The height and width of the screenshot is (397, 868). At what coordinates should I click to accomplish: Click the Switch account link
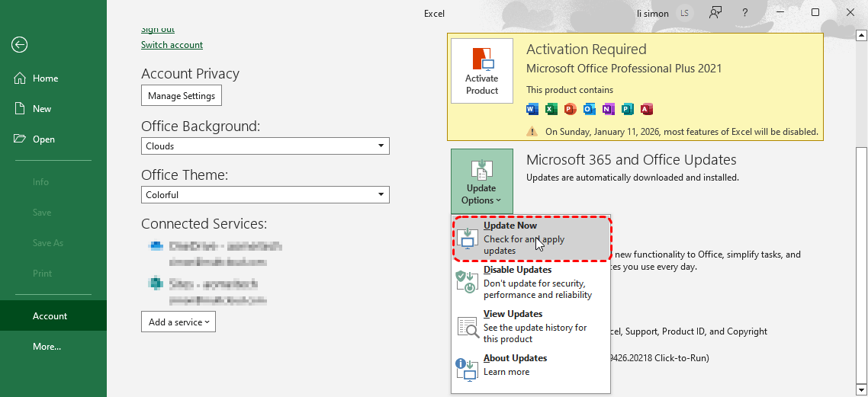172,45
